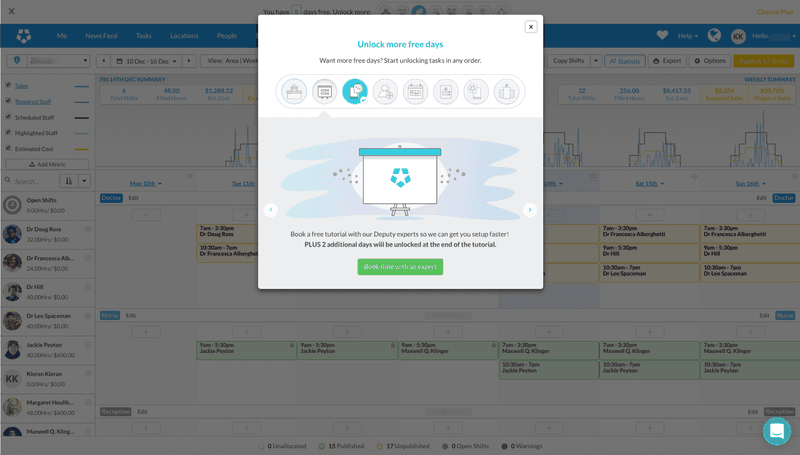Select the add employee task icon

pos(385,92)
